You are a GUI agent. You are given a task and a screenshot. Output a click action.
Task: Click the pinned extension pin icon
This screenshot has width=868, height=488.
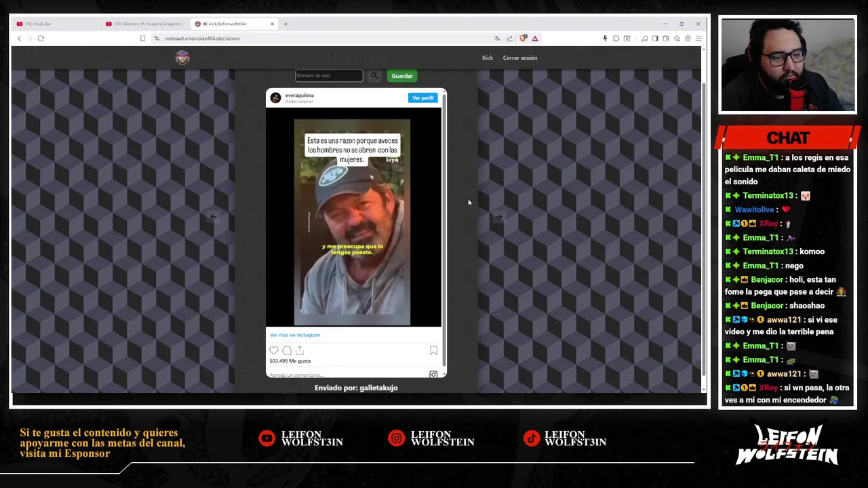[x=605, y=39]
